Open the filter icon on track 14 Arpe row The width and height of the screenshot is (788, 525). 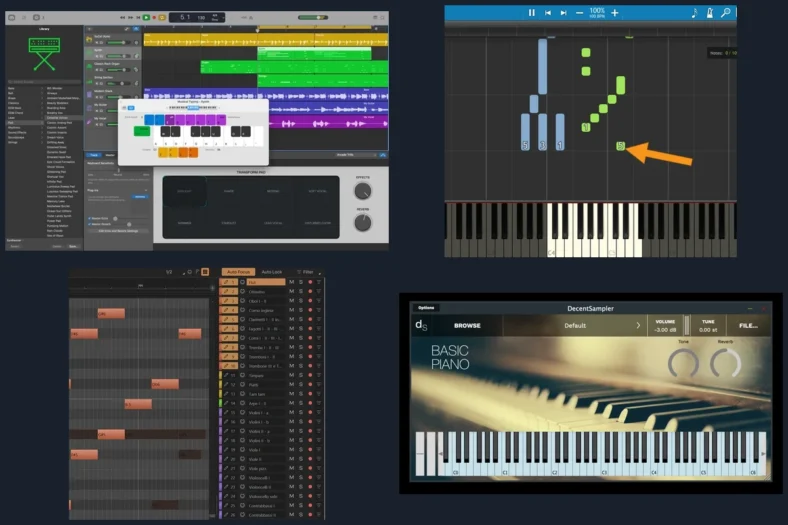click(319, 403)
